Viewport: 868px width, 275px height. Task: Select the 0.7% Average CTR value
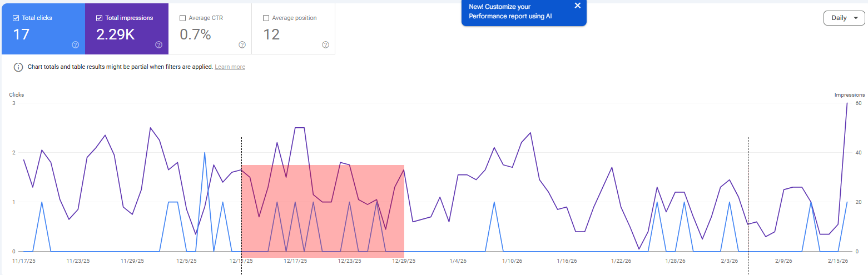coord(195,35)
